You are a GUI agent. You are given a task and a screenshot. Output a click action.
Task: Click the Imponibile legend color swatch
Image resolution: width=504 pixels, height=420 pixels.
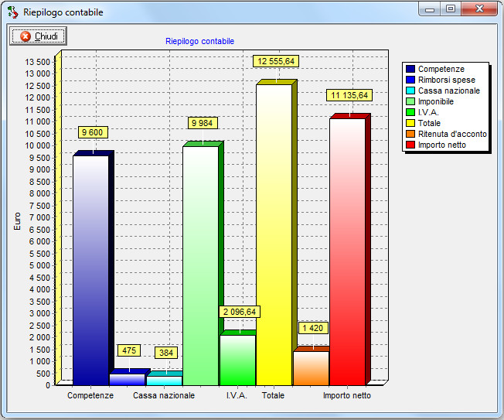(410, 101)
